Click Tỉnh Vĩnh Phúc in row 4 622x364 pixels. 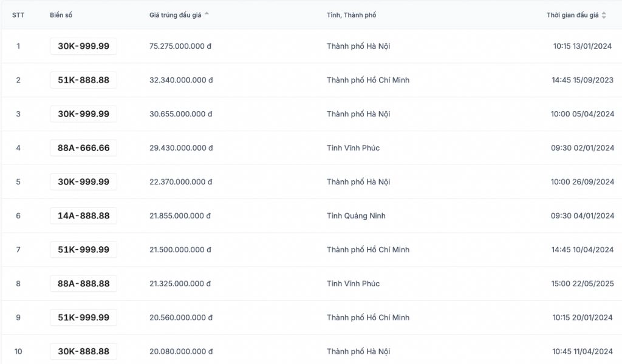point(353,148)
